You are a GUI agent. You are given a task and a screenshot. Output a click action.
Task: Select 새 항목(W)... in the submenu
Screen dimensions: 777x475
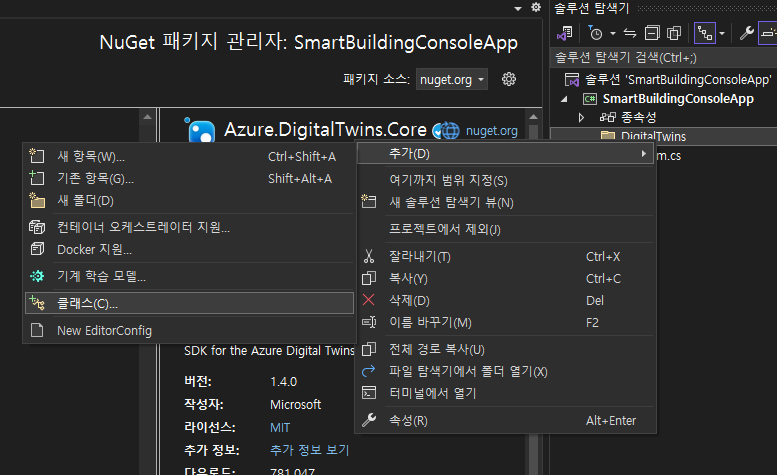(189, 157)
